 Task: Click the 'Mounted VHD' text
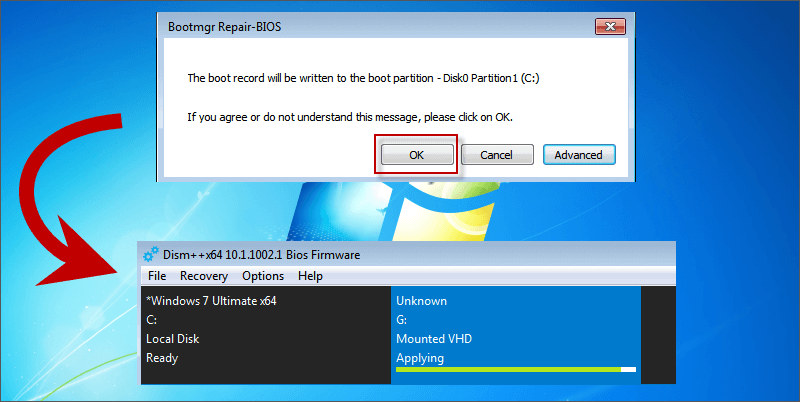point(434,339)
